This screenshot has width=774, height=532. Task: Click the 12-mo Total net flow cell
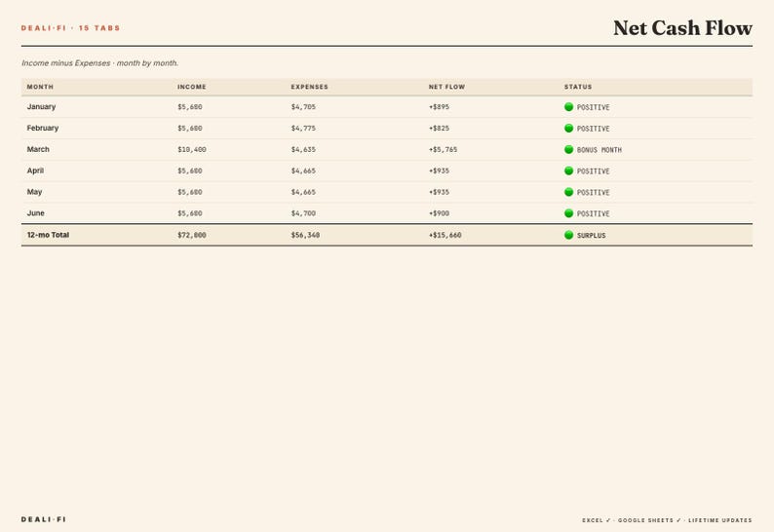coord(445,235)
